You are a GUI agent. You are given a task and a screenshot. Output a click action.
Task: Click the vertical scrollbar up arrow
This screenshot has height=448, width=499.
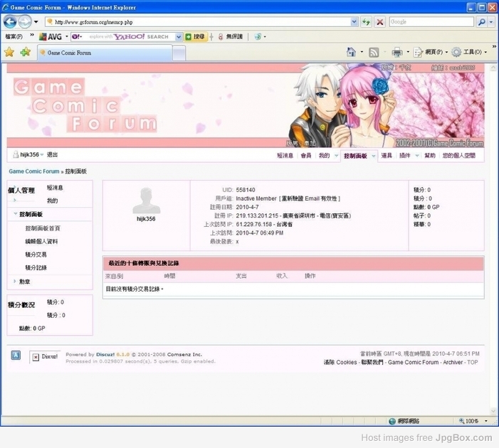tap(493, 68)
